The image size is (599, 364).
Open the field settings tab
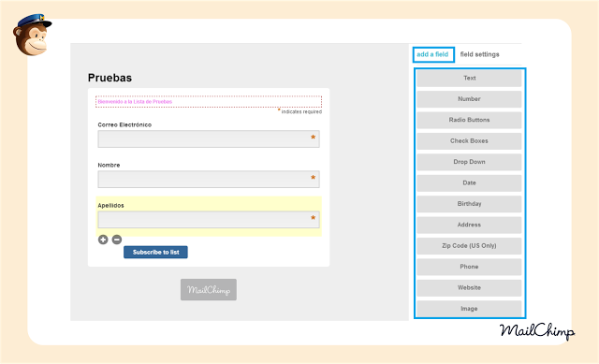(479, 54)
